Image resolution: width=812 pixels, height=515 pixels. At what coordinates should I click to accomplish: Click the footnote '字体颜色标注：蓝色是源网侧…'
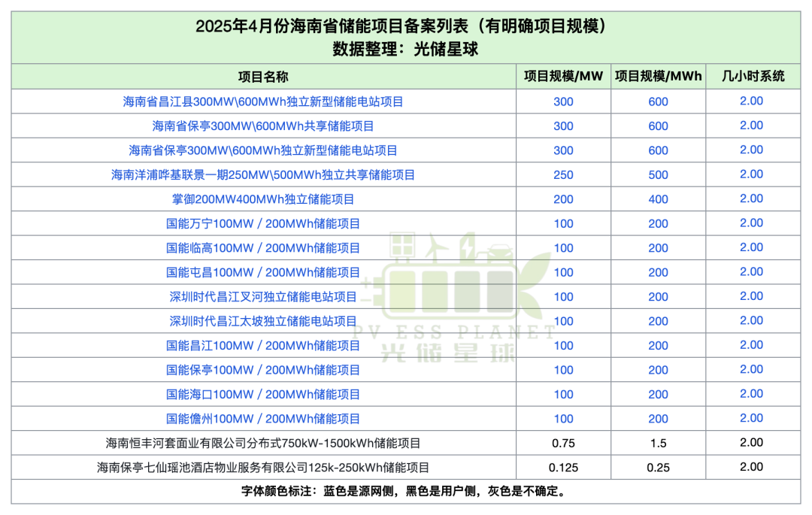tap(405, 491)
